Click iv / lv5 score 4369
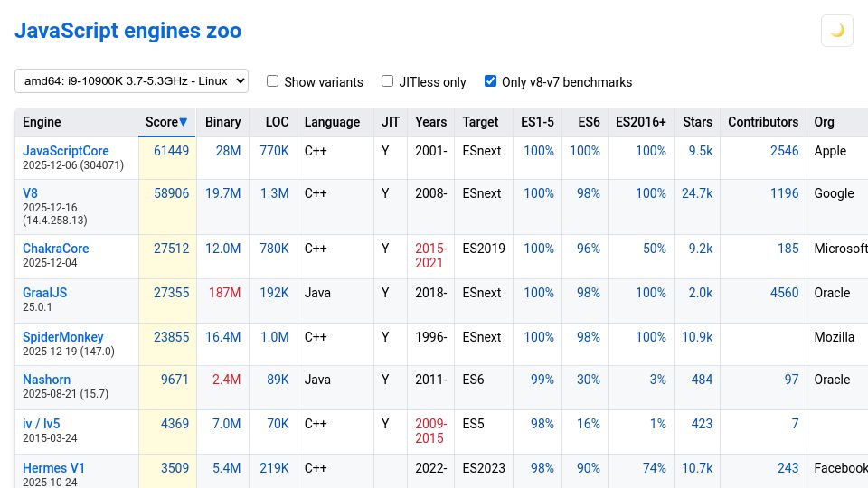This screenshot has height=488, width=868. point(175,425)
